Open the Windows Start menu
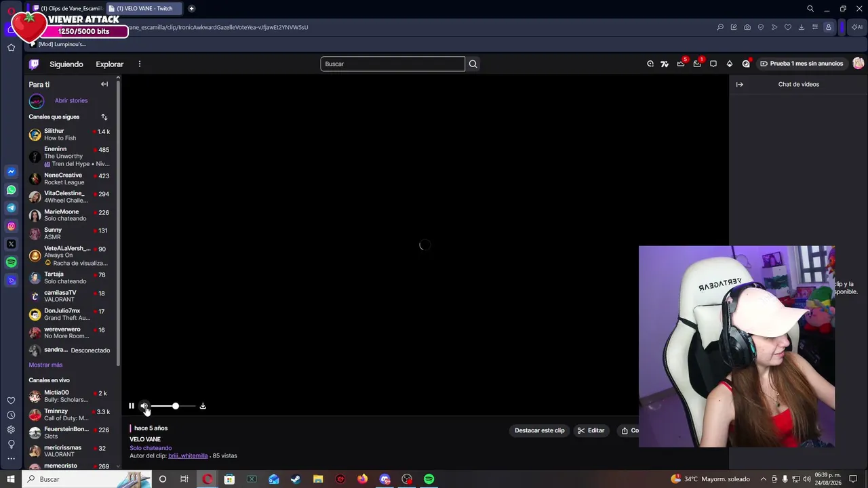This screenshot has height=488, width=868. coord(11,479)
